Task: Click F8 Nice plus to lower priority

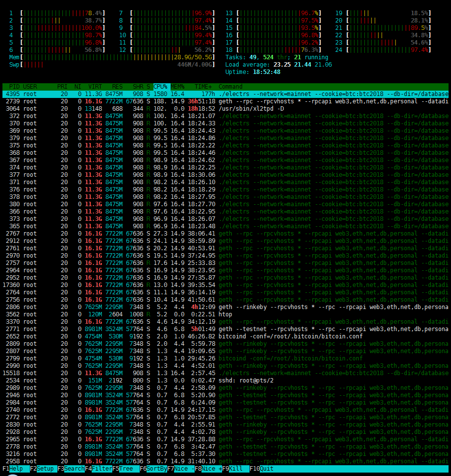Action: click(x=208, y=469)
